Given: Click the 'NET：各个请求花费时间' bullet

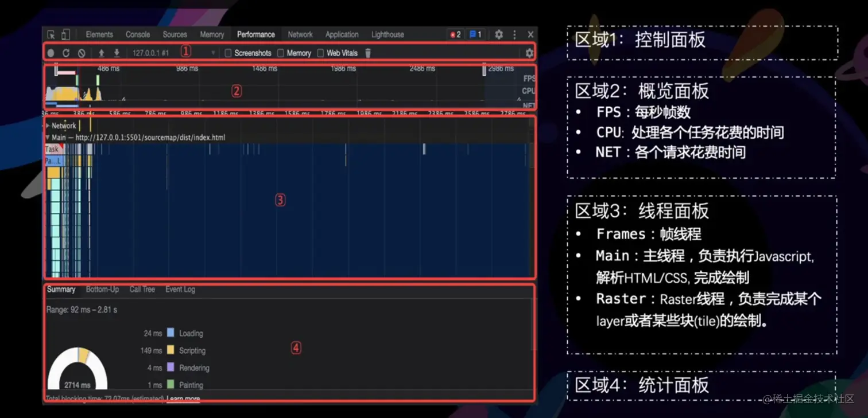Looking at the screenshot, I should pos(671,152).
